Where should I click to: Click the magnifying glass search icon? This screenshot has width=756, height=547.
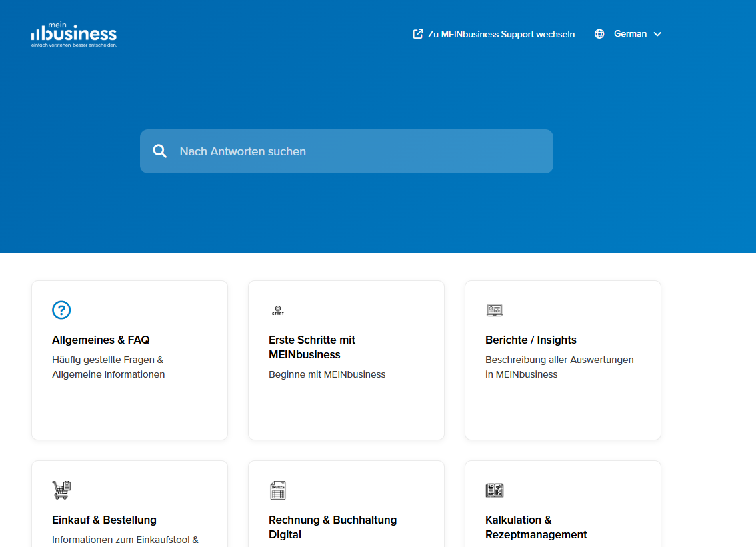159,151
